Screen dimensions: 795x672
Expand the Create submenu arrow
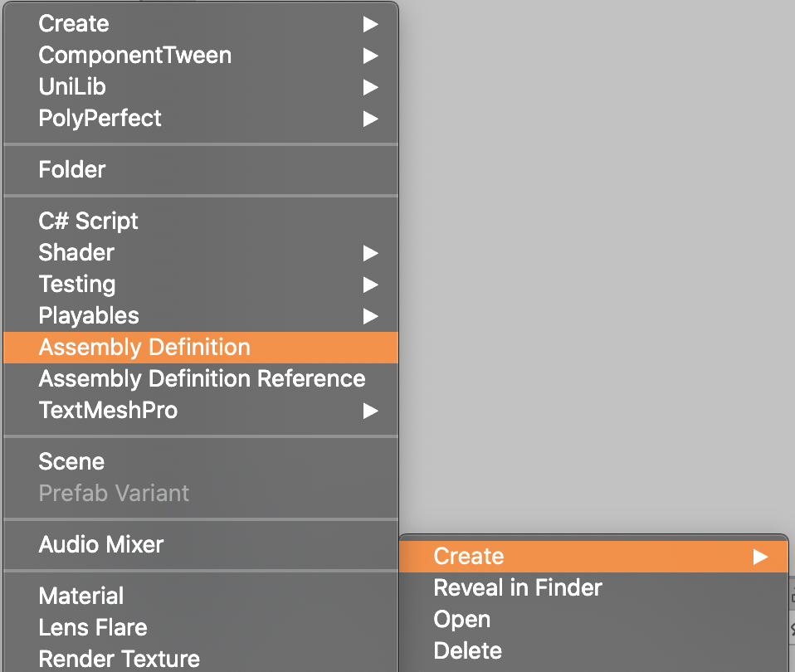(x=371, y=24)
